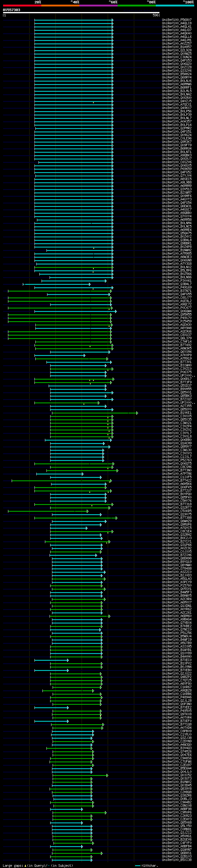This screenshot has height=868, width=197.
Task: Open hit UniRef100_B1A957
Action: (177, 47)
